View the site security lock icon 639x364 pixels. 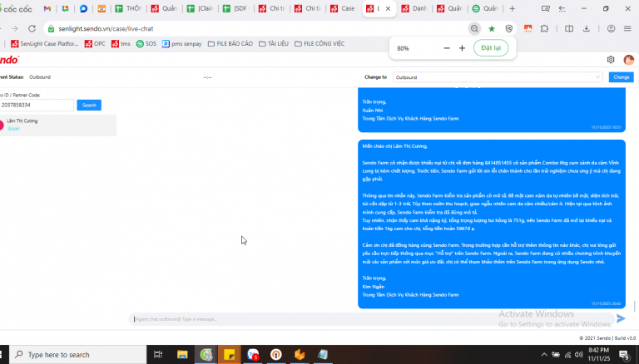tap(51, 28)
